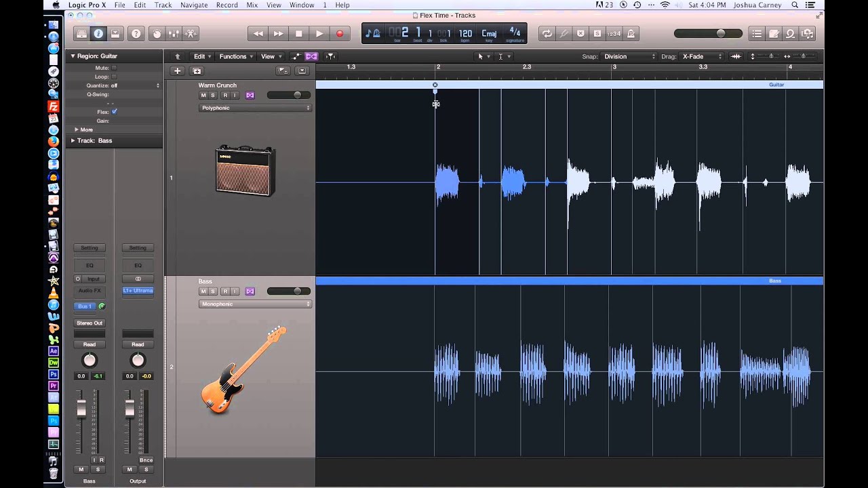Open the View dropdown in tracks area

[271, 56]
